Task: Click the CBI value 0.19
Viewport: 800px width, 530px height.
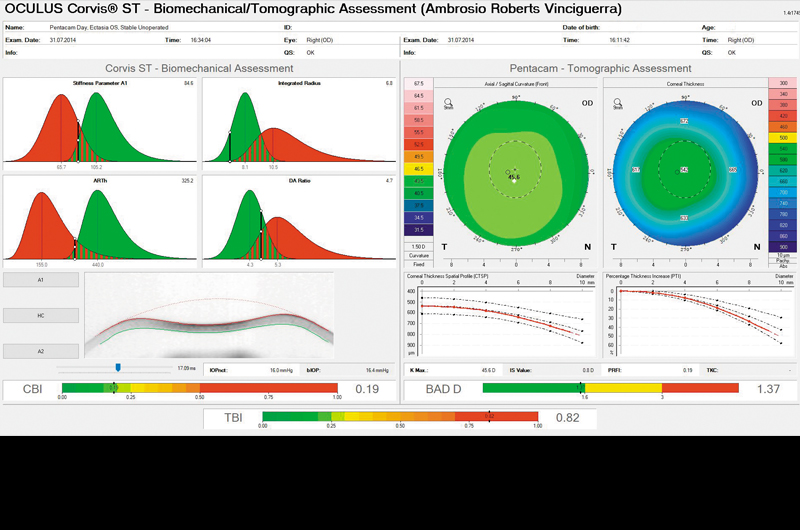Action: [367, 389]
